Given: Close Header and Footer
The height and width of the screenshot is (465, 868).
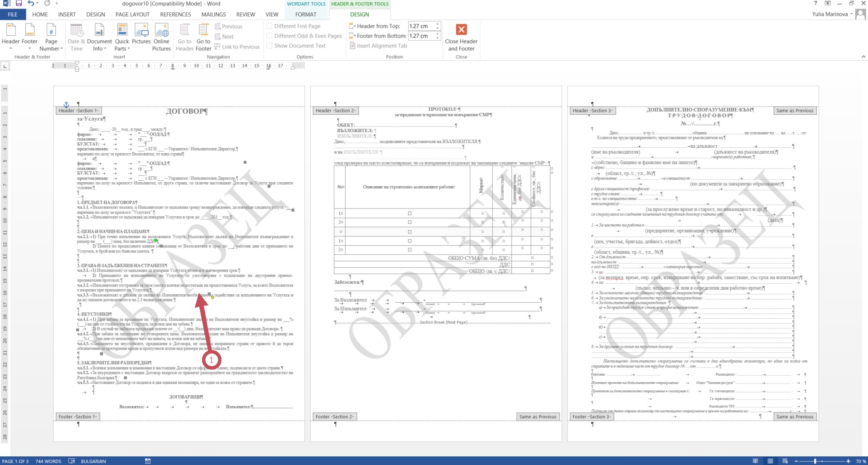Looking at the screenshot, I should [x=461, y=37].
